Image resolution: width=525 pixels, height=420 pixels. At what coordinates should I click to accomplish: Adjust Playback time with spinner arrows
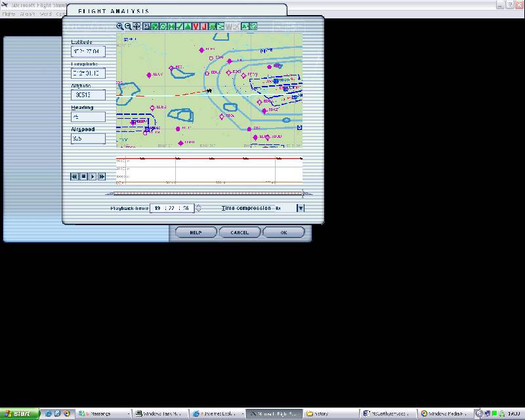click(x=199, y=208)
